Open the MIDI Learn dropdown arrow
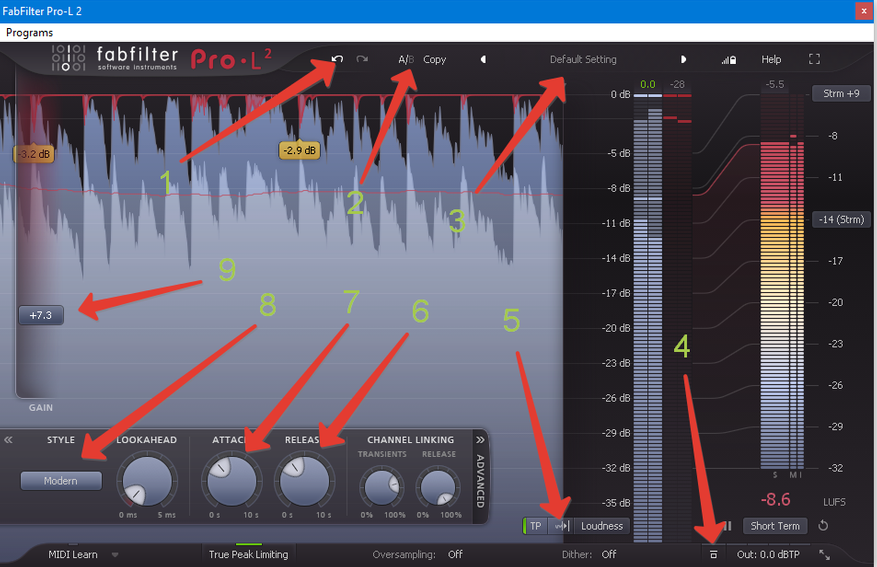 (x=115, y=555)
